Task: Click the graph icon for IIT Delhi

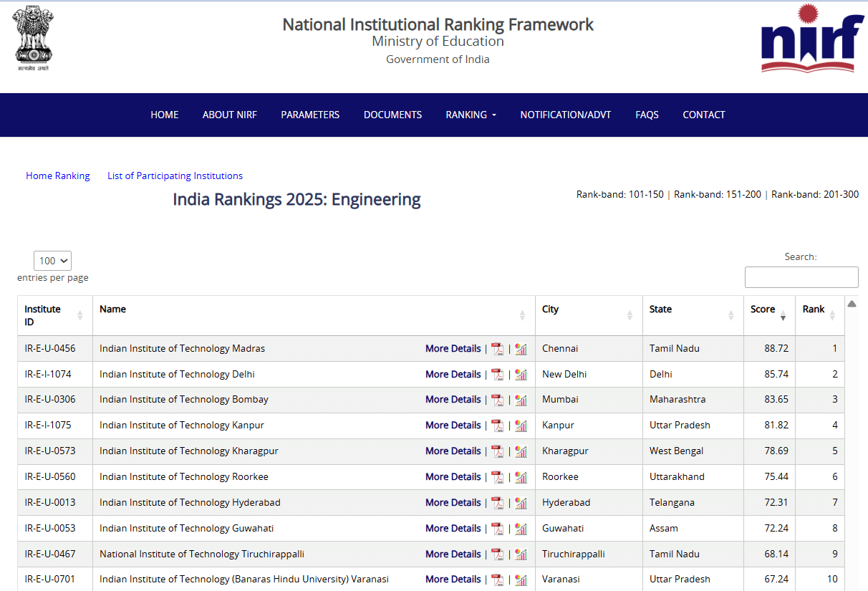Action: [521, 374]
